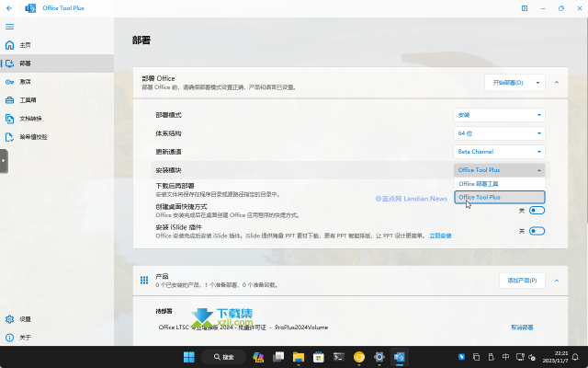Click the ProPlus2024Volume product row text
Image resolution: width=588 pixels, height=368 pixels.
point(243,328)
